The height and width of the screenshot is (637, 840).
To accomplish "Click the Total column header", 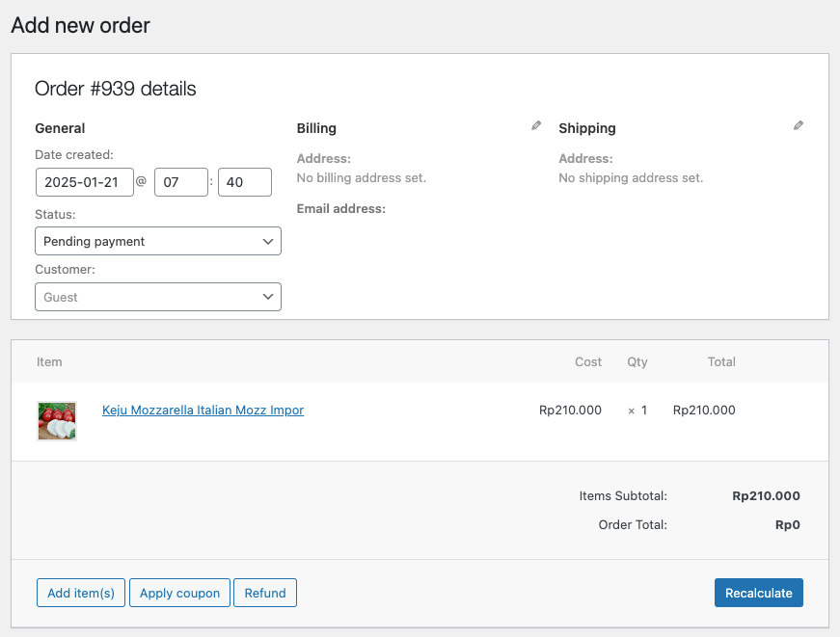I will click(721, 362).
